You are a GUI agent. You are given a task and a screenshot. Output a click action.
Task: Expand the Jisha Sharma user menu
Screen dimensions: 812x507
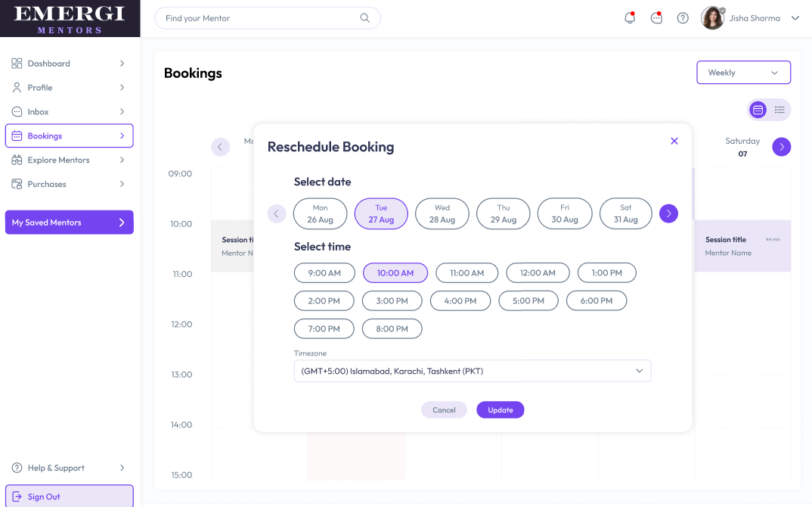coord(795,18)
